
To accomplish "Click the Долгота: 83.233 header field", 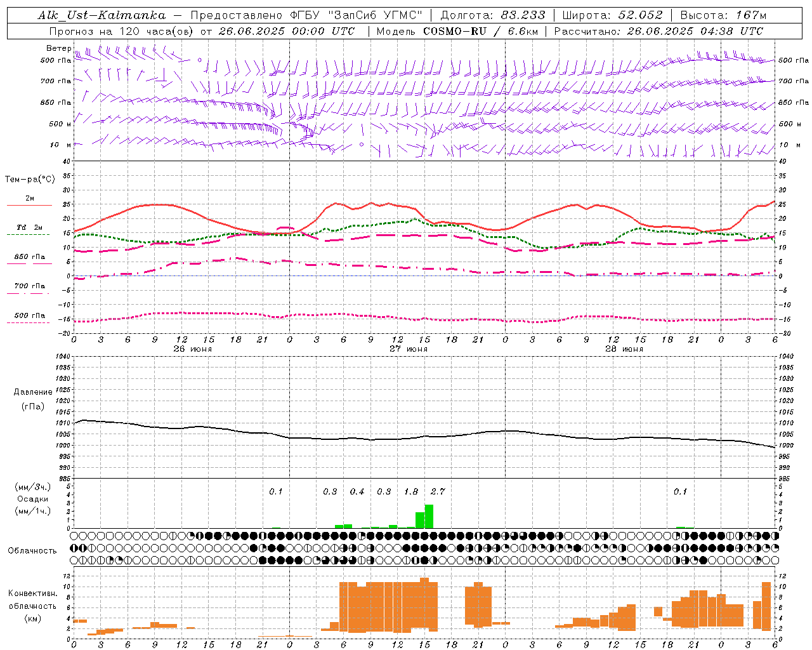I will coord(492,15).
